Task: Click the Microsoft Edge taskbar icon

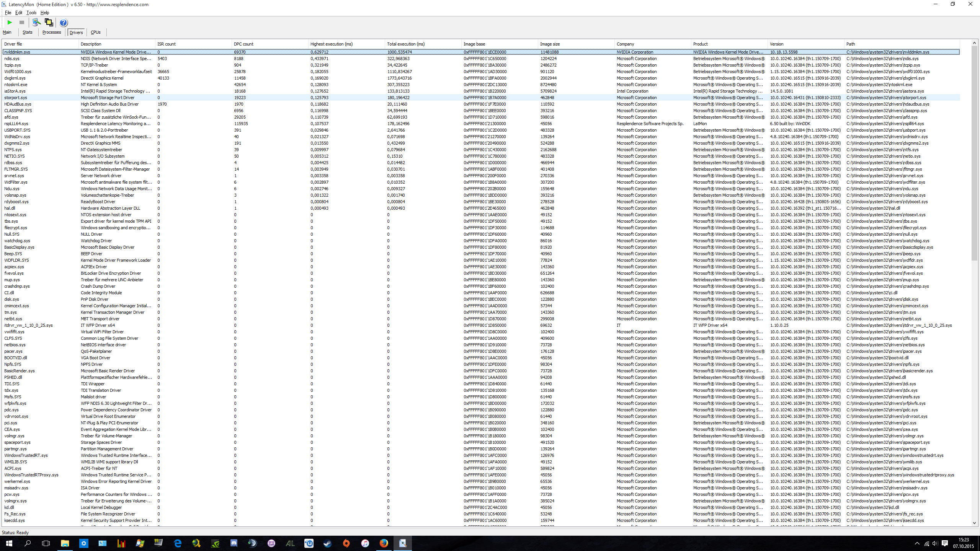Action: point(178,543)
